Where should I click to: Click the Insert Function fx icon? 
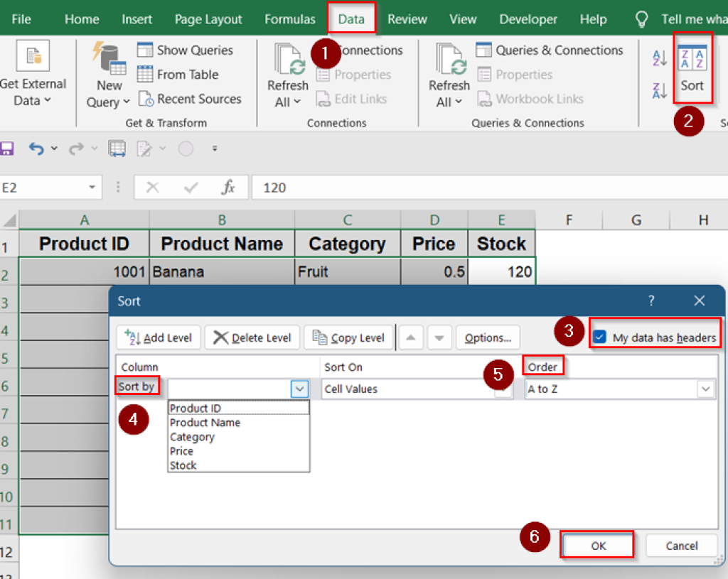(227, 188)
